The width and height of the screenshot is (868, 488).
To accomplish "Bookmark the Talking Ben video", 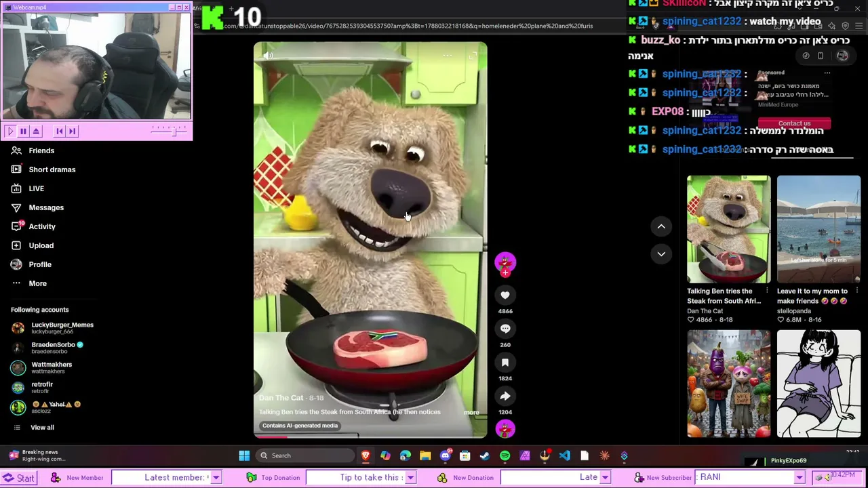I will (x=505, y=363).
